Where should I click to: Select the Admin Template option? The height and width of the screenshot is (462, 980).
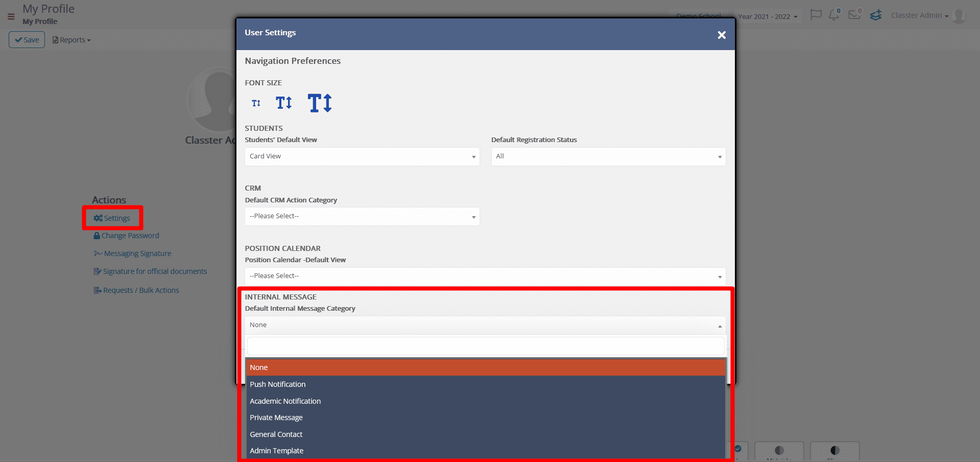[x=486, y=451]
